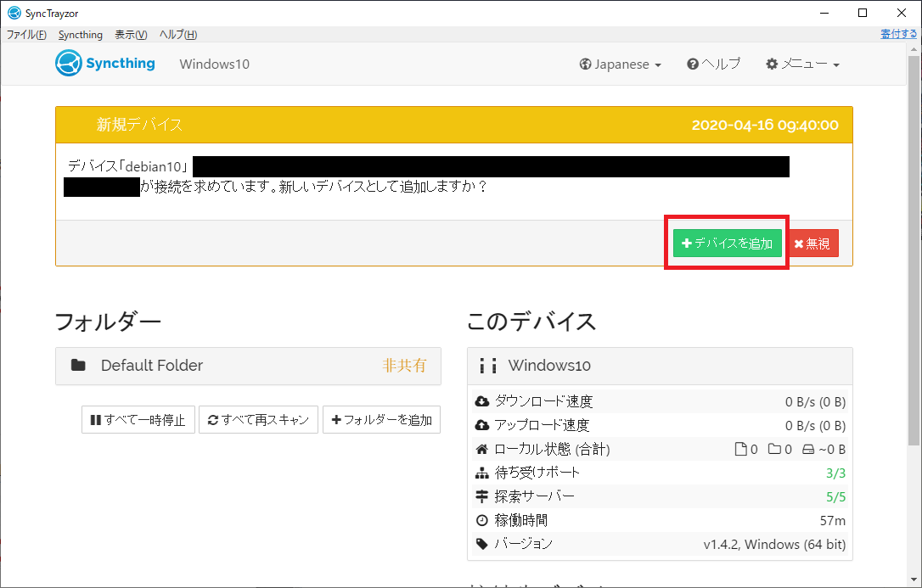Click the すべて一時停止 button
Viewport: 922px width, 588px height.
pyautogui.click(x=138, y=420)
